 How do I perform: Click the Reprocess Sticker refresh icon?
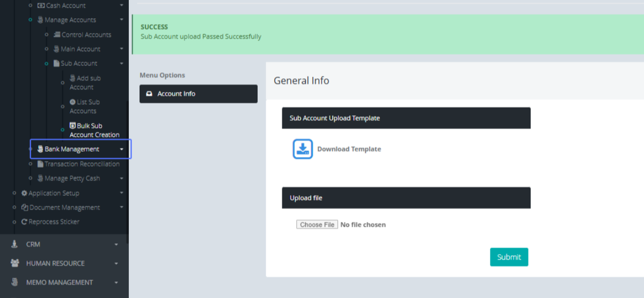tap(24, 222)
